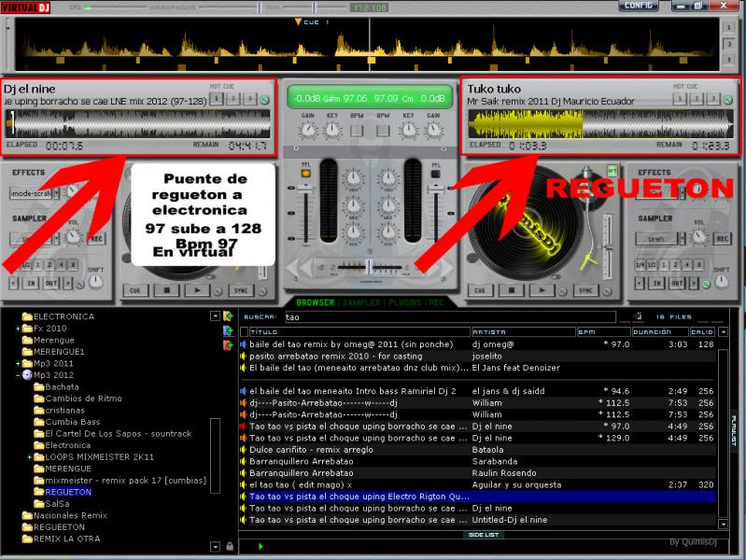Click the Buscar search field
The height and width of the screenshot is (560, 746).
click(450, 317)
